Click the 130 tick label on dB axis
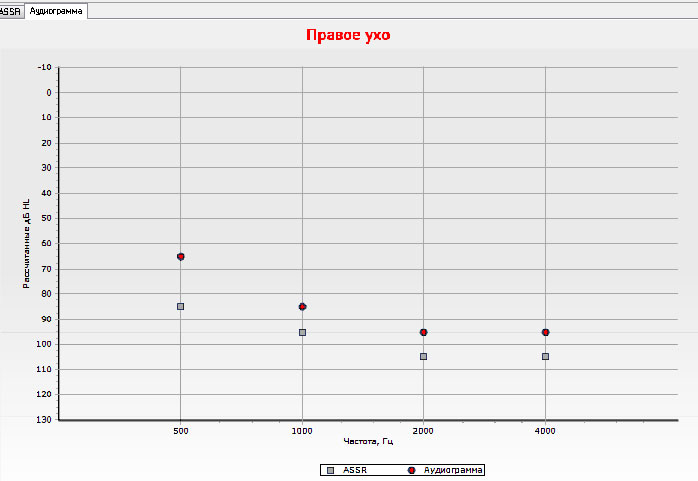This screenshot has width=698, height=481. tap(43, 419)
